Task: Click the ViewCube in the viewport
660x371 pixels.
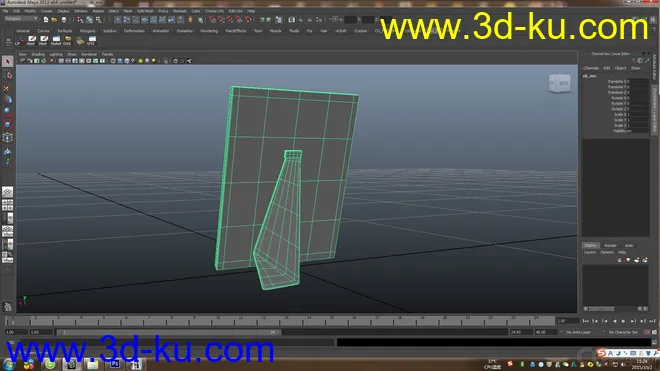Action: click(559, 83)
